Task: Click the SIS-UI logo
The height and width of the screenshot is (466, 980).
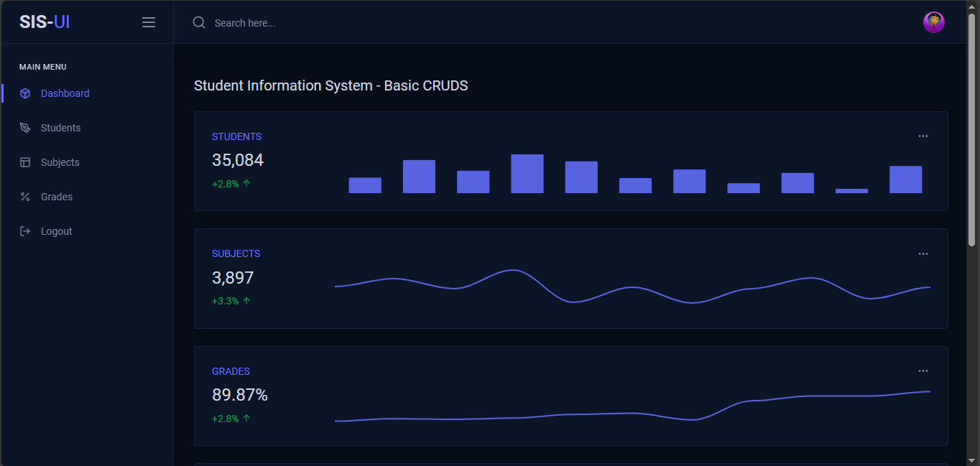Action: [45, 22]
